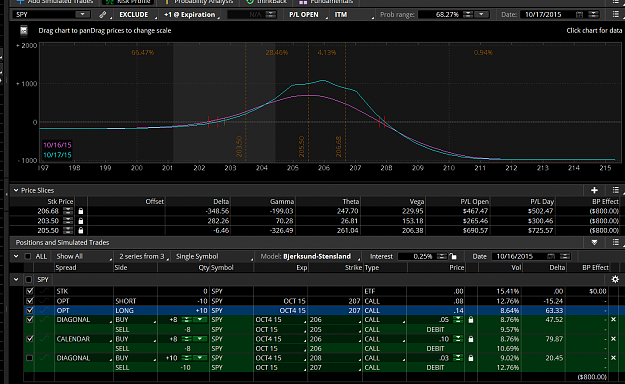Collapse the Price Slices section
Image resolution: width=625 pixels, height=384 pixels.
[x=16, y=190]
